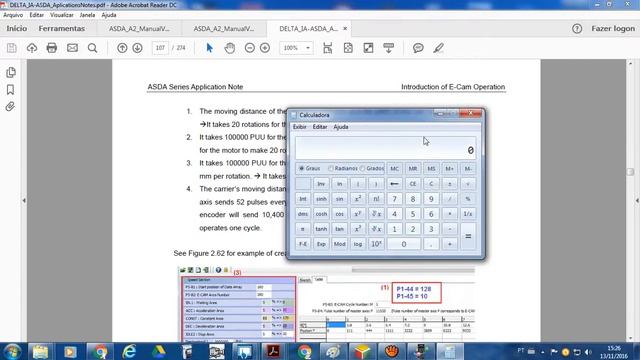Click the help question mark icon
The image size is (640, 360).
577,29
